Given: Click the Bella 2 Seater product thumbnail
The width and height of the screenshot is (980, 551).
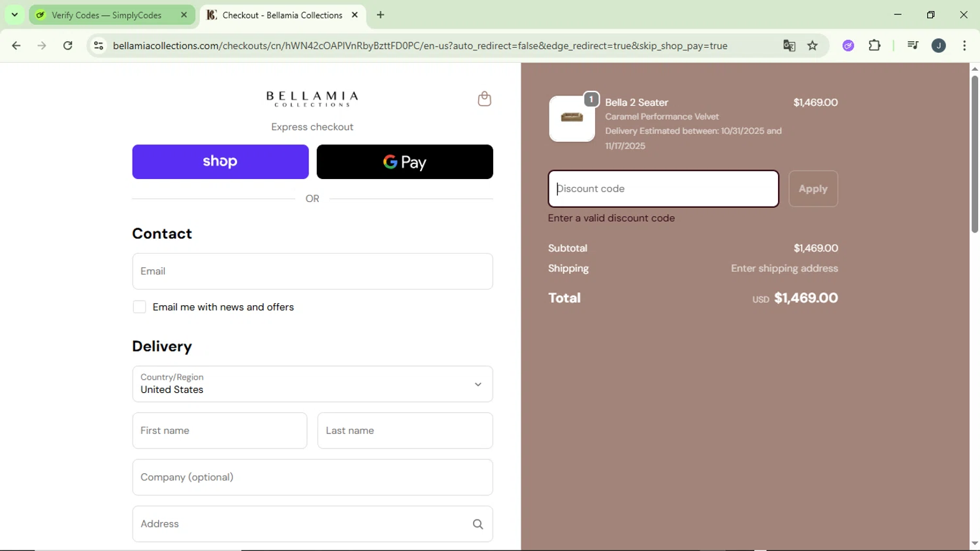Looking at the screenshot, I should pyautogui.click(x=572, y=119).
